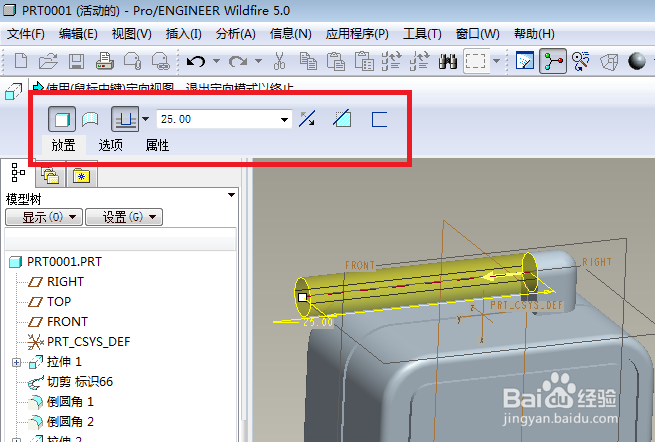Screen dimensions: 655x442
Task: Switch to the folder browser navigator tab
Action: tap(50, 175)
